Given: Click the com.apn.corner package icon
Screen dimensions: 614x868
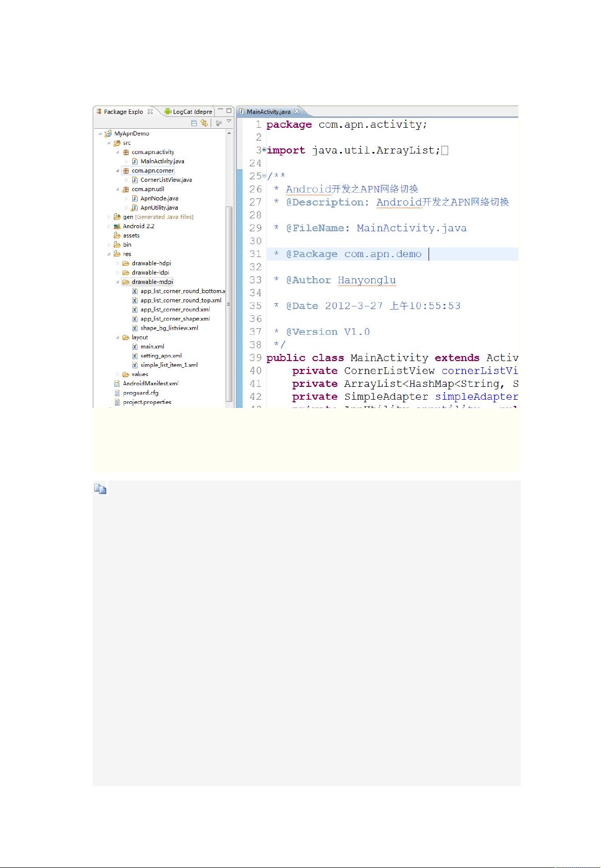Looking at the screenshot, I should (x=126, y=171).
